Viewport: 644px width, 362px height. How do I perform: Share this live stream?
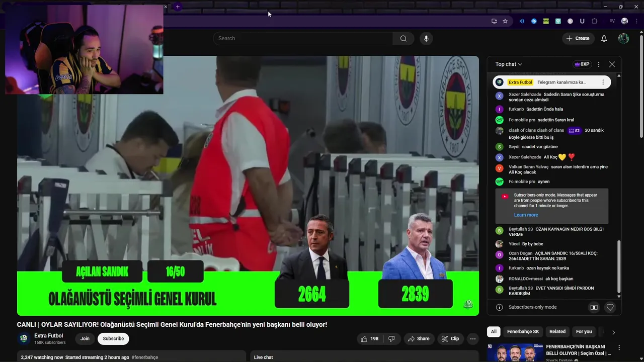(419, 339)
